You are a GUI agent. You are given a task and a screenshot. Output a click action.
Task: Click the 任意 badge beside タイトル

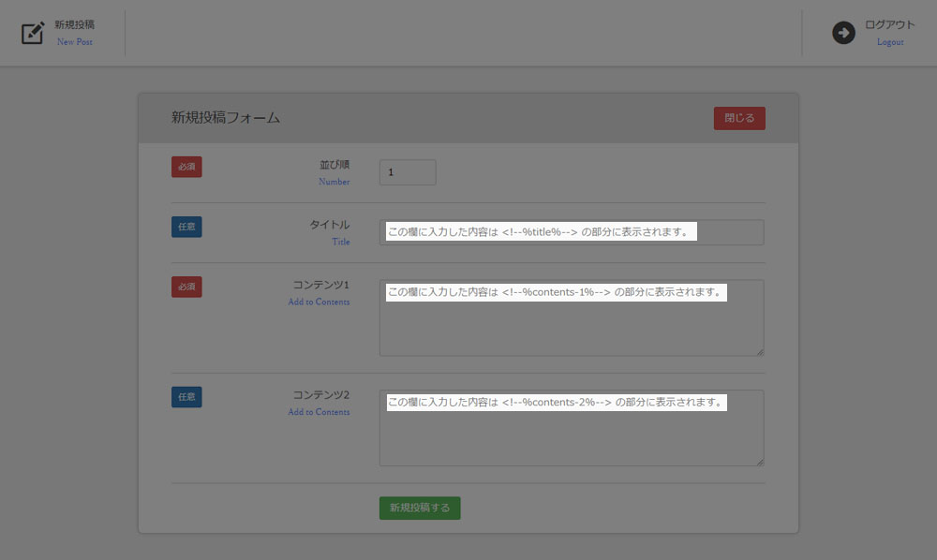pyautogui.click(x=186, y=227)
